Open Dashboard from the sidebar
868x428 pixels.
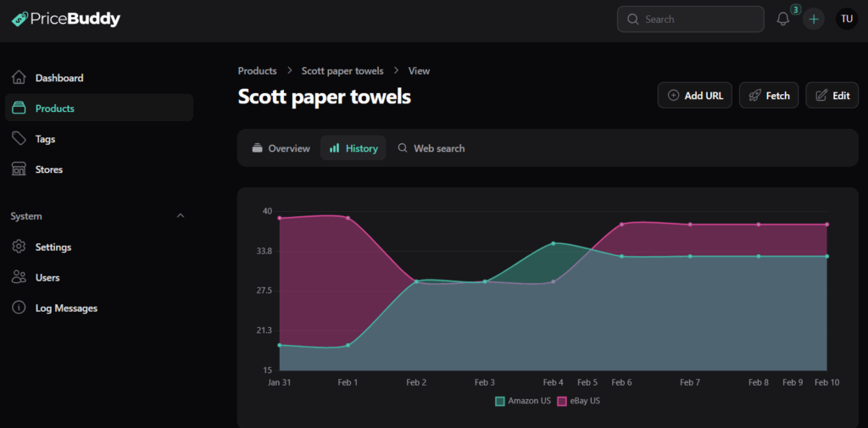tap(58, 78)
